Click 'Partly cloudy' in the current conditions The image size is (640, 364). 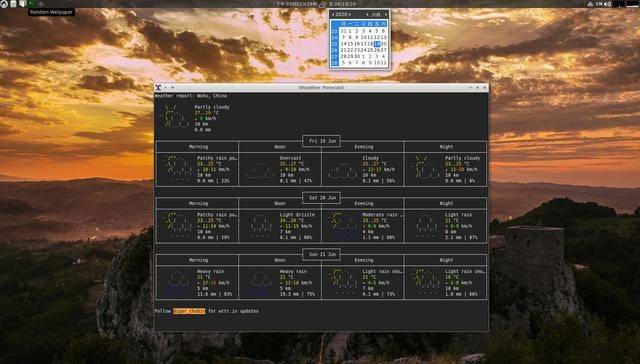pos(212,107)
